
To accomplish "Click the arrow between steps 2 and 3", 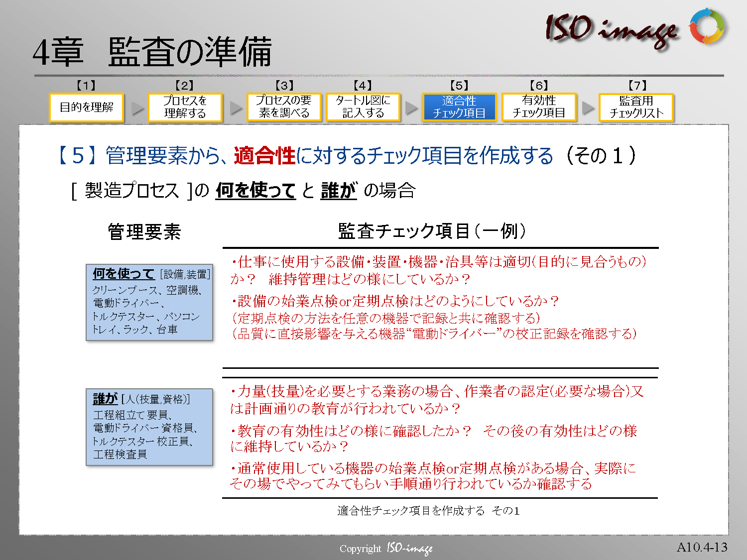I will pos(236,108).
